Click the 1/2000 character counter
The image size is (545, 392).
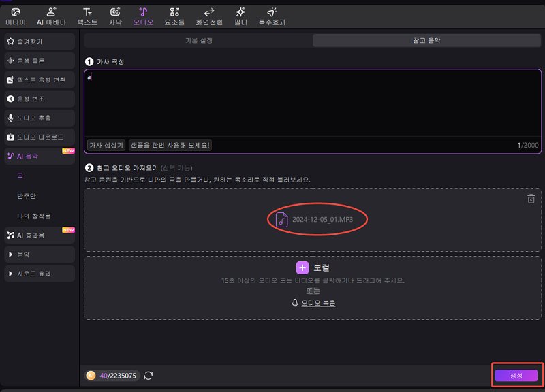pyautogui.click(x=527, y=145)
